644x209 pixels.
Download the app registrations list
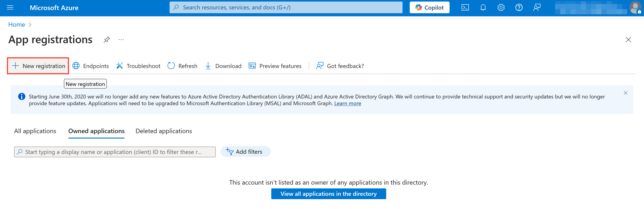[x=223, y=66]
